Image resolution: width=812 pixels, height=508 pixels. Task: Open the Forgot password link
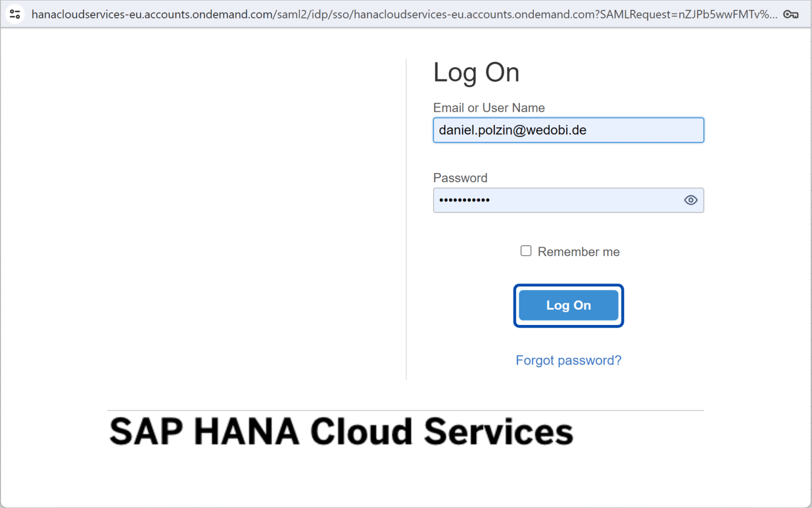(568, 360)
